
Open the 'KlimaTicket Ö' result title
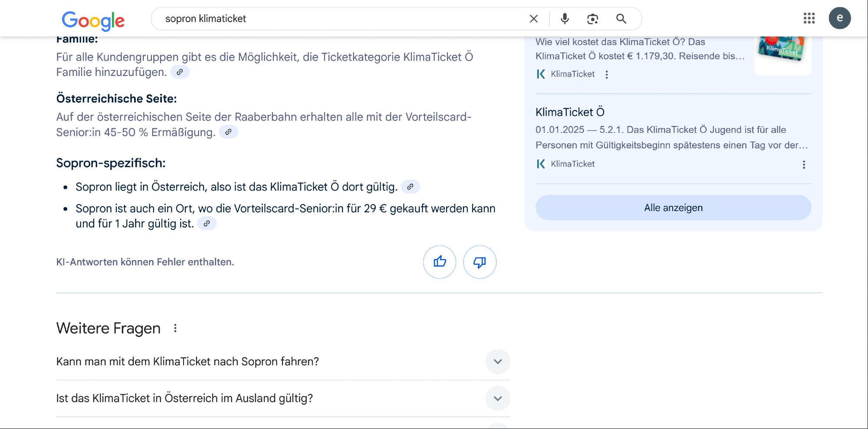570,112
